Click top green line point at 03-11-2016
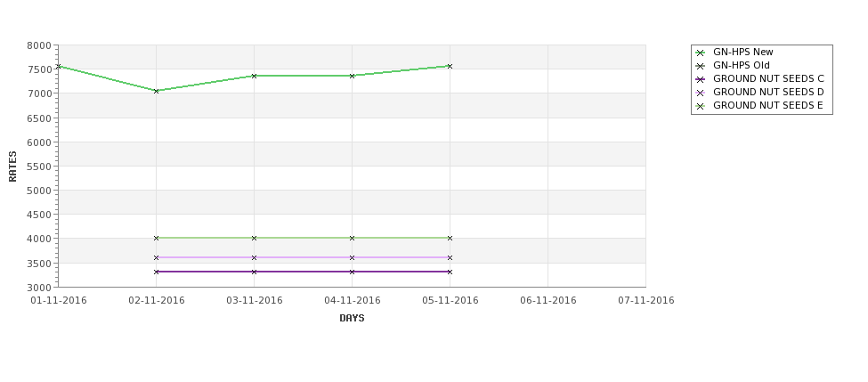This screenshot has height=382, width=868. pos(254,76)
